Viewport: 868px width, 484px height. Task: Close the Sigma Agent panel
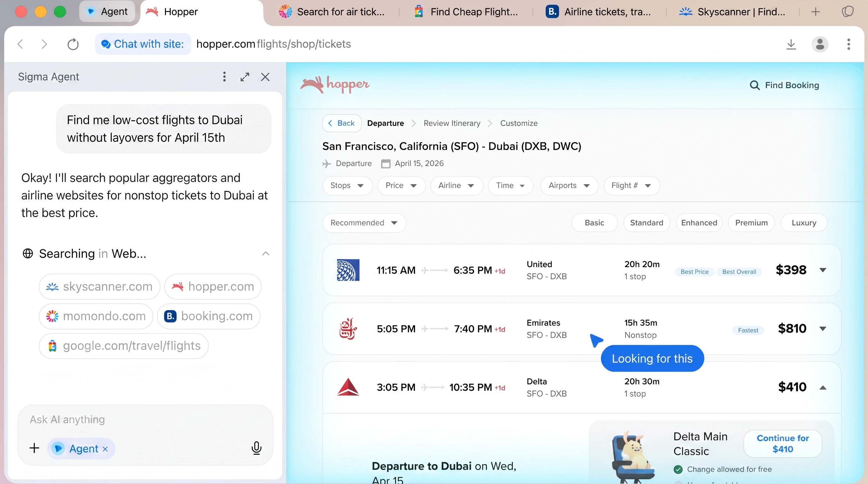tap(265, 77)
